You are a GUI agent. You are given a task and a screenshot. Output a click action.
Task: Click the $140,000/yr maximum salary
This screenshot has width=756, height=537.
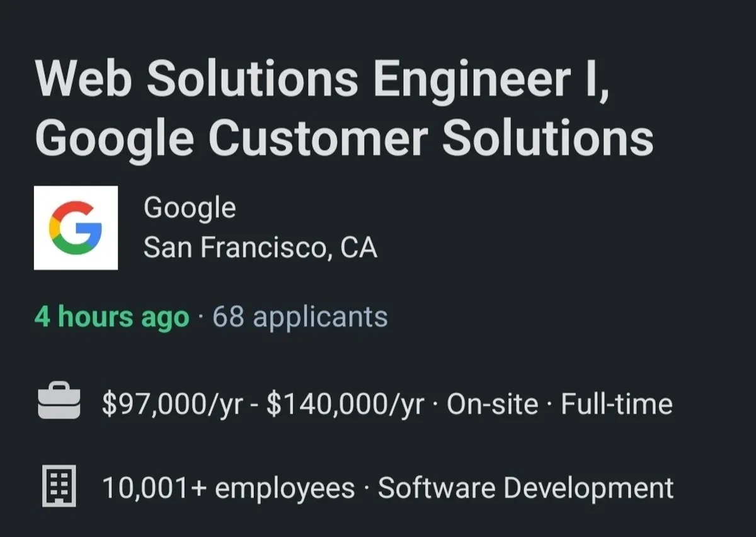345,404
